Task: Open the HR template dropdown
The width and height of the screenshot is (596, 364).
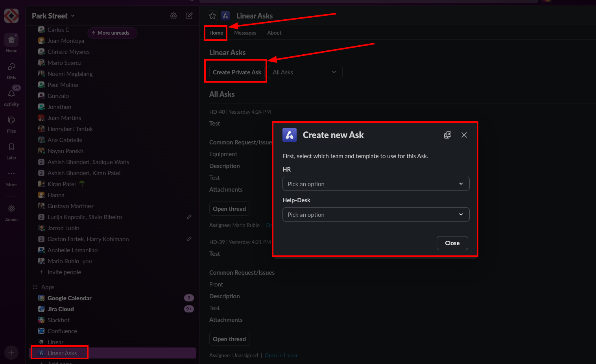Action: (x=376, y=184)
